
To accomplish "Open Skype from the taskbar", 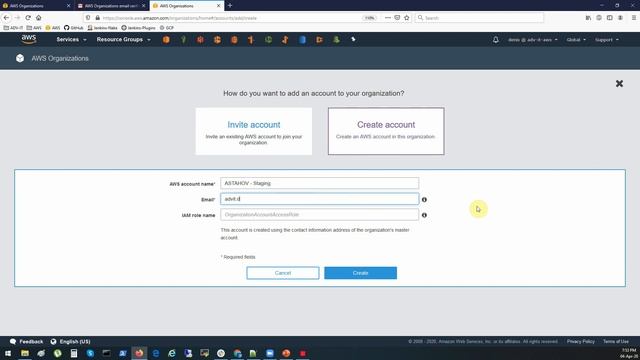I will point(90,353).
